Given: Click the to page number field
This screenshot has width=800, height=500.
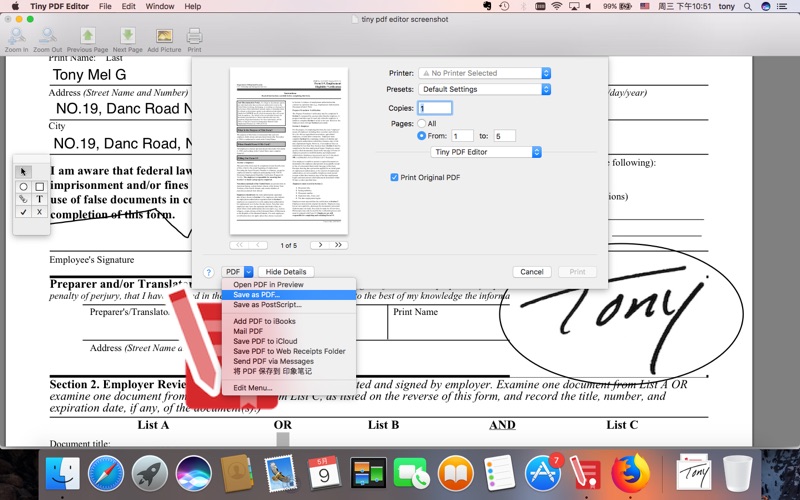Looking at the screenshot, I should pos(505,136).
